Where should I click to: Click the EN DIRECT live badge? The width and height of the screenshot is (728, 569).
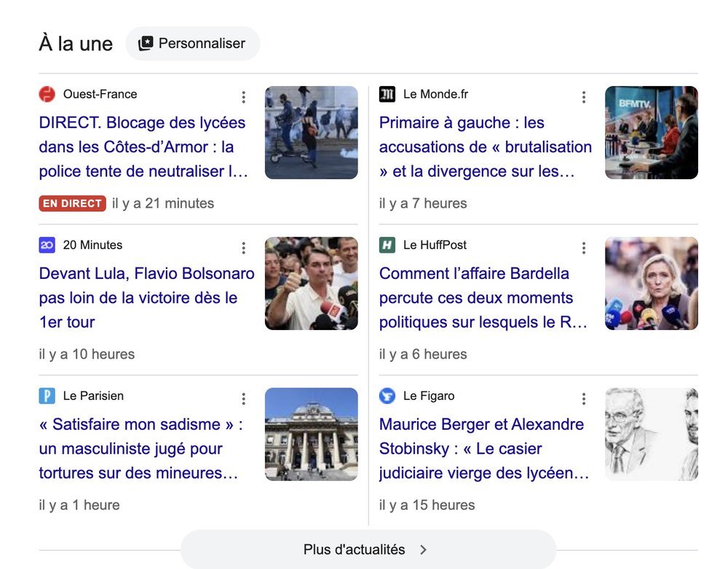(72, 203)
